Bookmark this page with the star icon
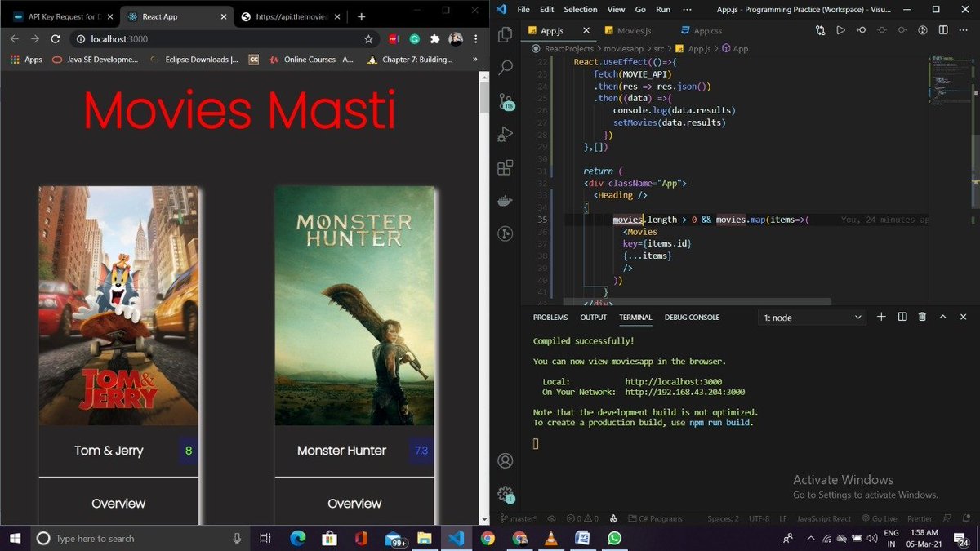Image resolution: width=980 pixels, height=551 pixels. coord(368,38)
